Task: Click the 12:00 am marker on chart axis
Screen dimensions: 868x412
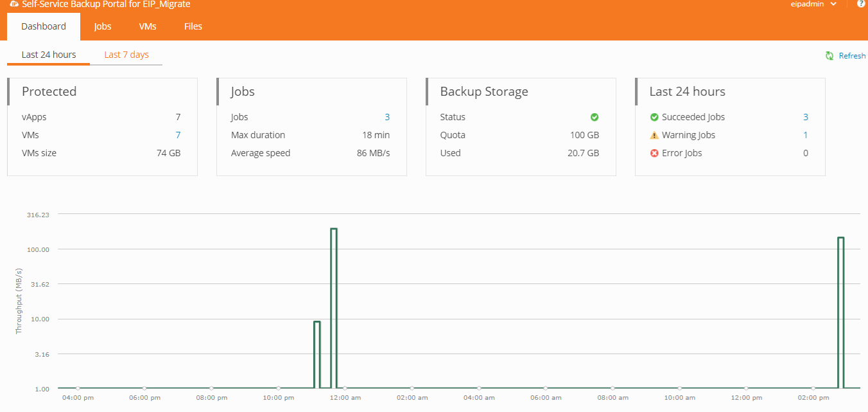Action: (x=345, y=388)
